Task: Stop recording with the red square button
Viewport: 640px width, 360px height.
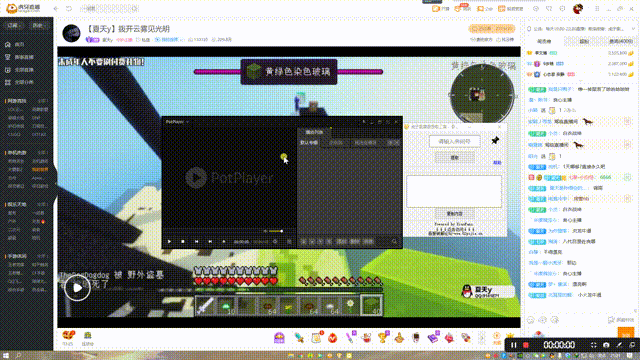Action: [526, 345]
